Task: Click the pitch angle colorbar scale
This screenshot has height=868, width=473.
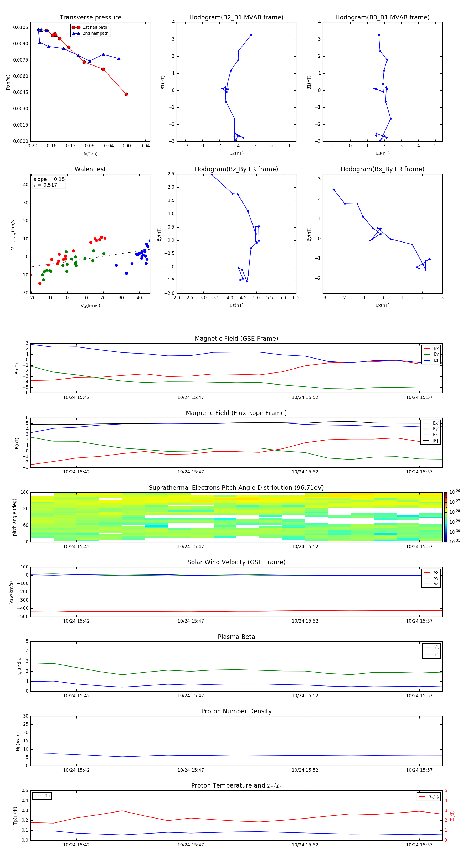Action: point(446,517)
